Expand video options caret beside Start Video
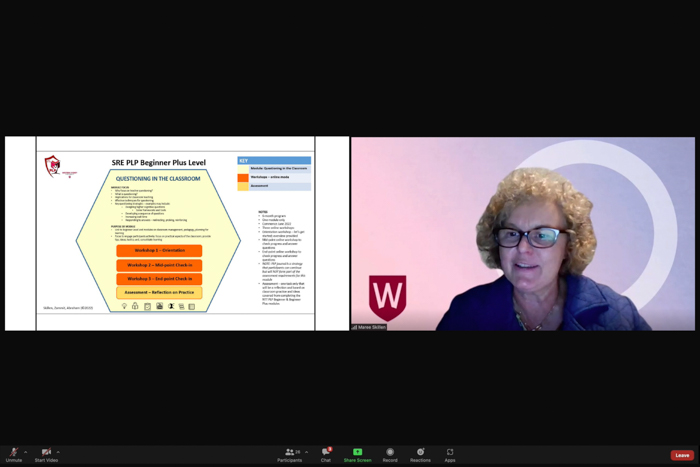The image size is (700, 467). (58, 452)
